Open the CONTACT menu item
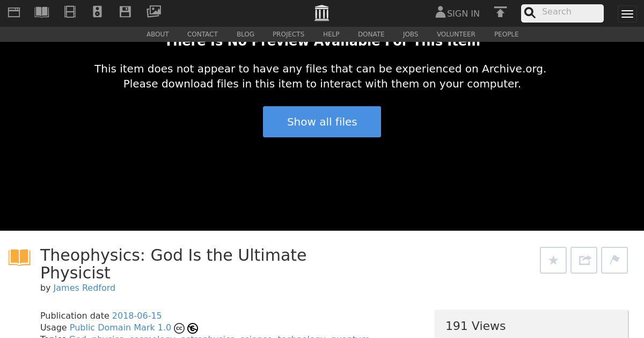Image resolution: width=644 pixels, height=338 pixels. [x=202, y=34]
